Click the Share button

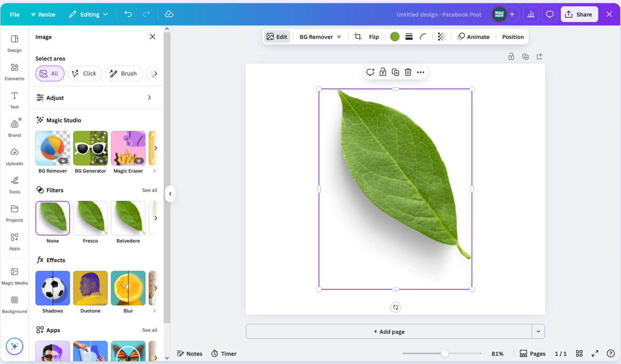tap(579, 14)
